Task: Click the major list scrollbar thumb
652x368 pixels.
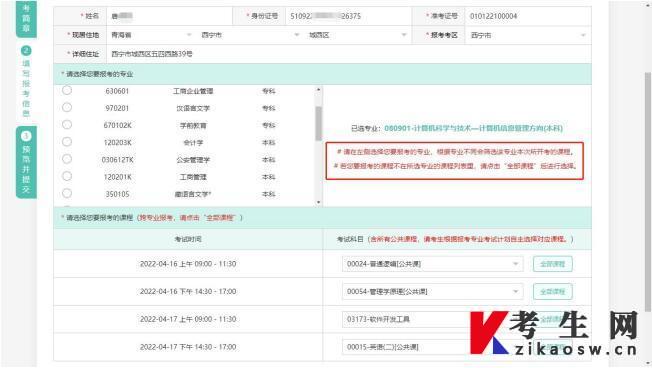Action: [x=319, y=123]
